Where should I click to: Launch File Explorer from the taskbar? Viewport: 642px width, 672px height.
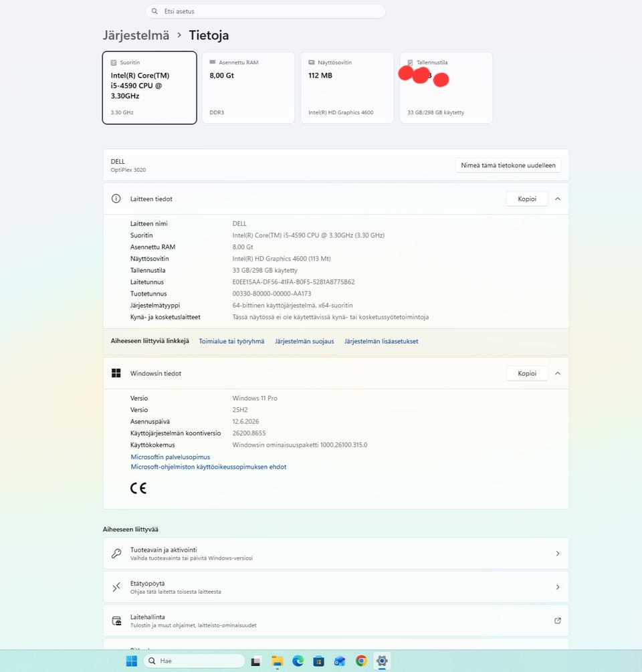tap(278, 661)
